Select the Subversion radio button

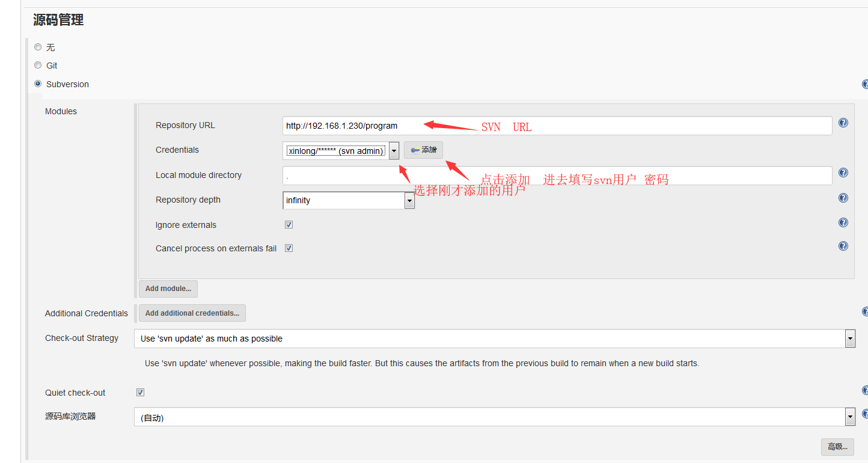(x=38, y=84)
